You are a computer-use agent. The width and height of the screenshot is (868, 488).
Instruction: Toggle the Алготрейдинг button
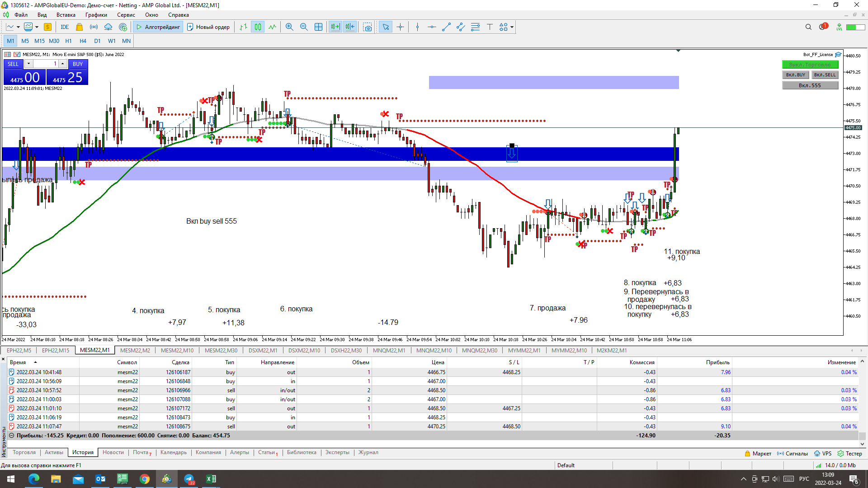click(x=158, y=27)
